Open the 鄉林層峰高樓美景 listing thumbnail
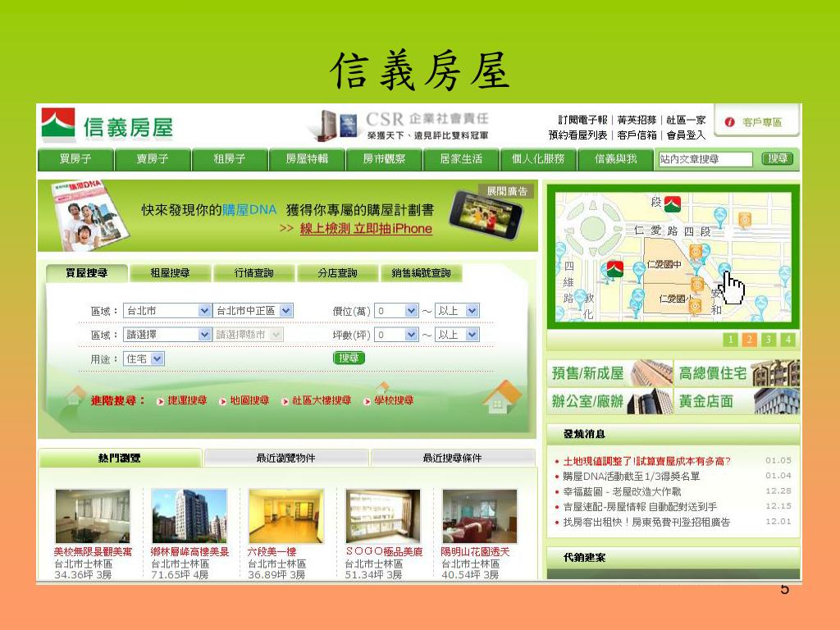The width and height of the screenshot is (840, 630). pos(189,517)
